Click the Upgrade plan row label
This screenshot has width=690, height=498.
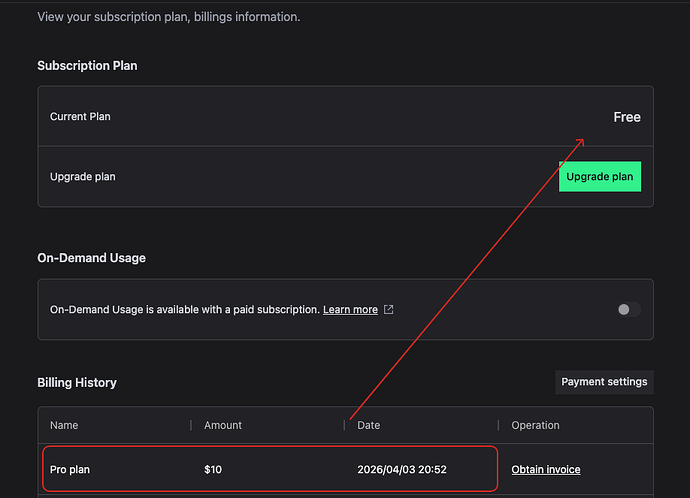(x=83, y=176)
